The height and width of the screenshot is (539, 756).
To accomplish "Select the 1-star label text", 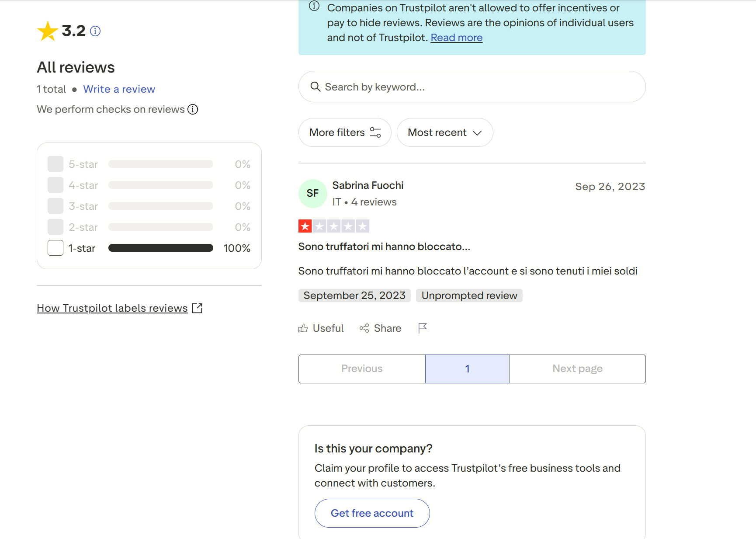I will click(x=82, y=248).
